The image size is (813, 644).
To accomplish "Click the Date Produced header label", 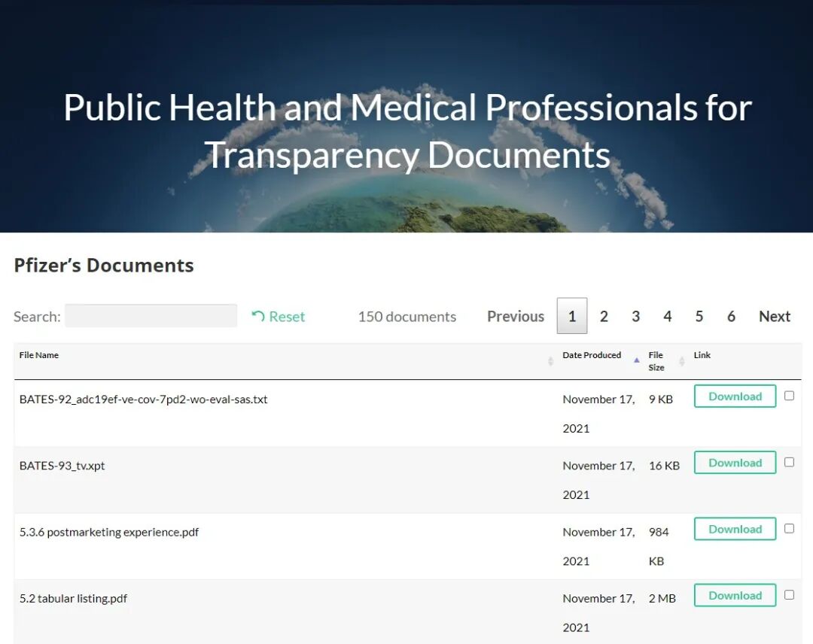I will pyautogui.click(x=592, y=355).
